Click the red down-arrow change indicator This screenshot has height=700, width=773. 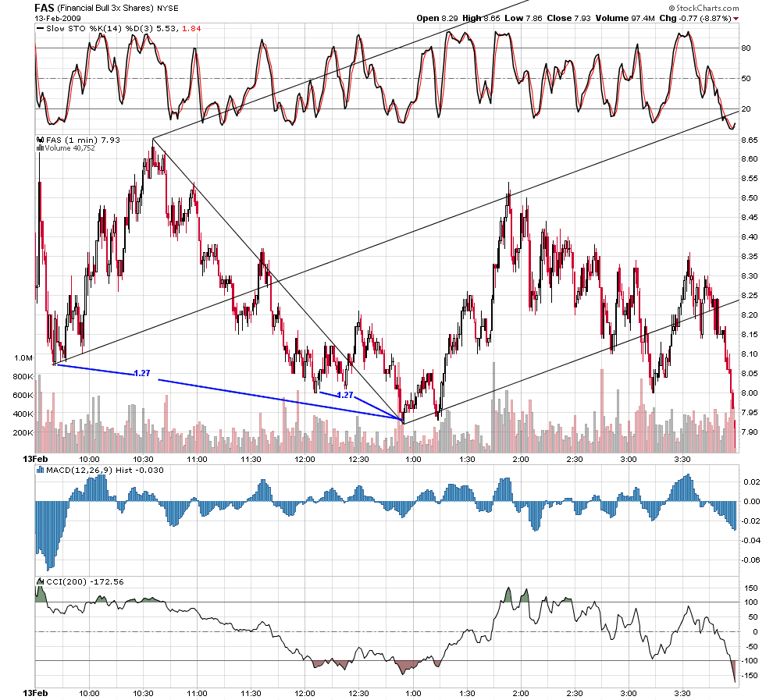tap(736, 19)
